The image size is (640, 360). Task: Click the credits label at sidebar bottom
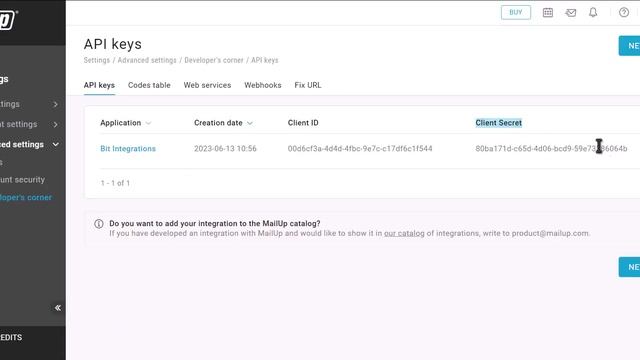(x=11, y=338)
